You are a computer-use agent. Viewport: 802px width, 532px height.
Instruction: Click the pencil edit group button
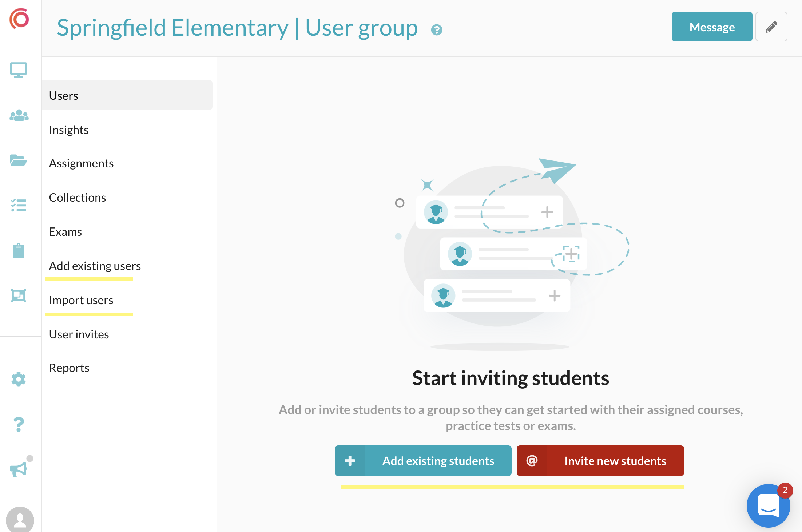(x=771, y=27)
